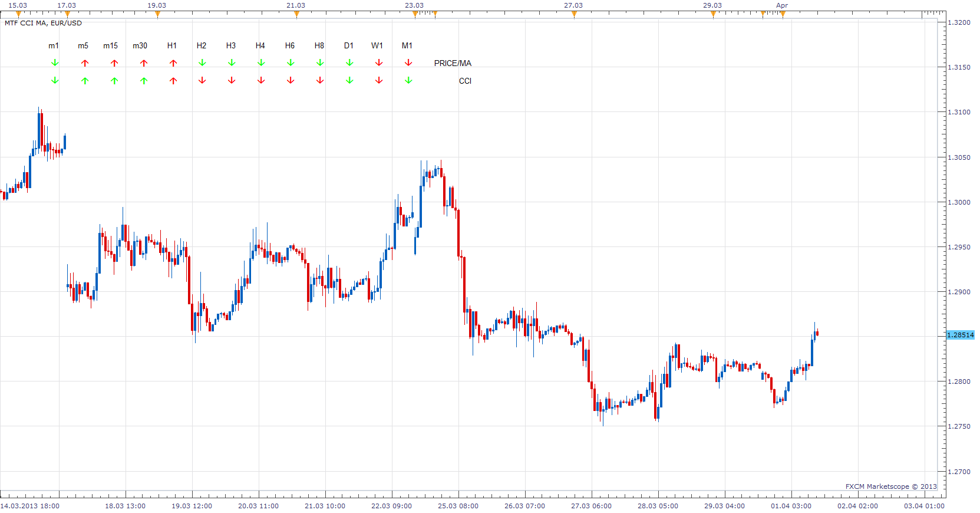Click the CCI row arrow for H1

click(x=173, y=81)
